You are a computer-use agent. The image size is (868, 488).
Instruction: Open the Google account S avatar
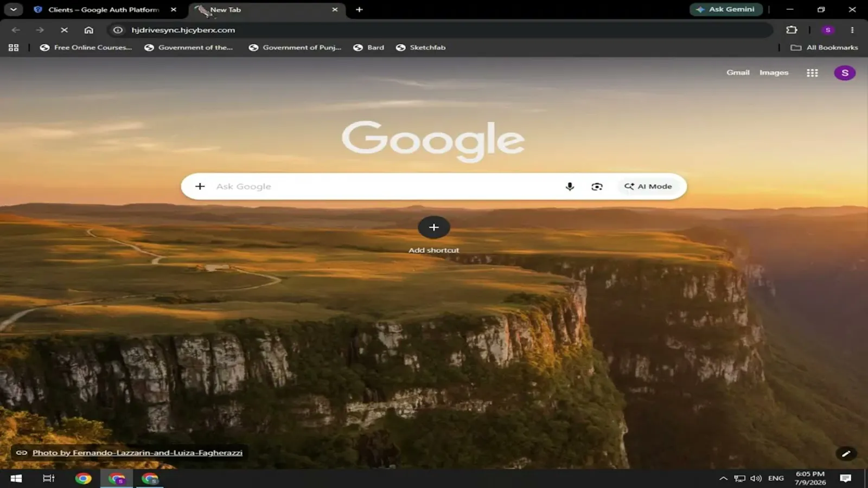click(x=845, y=73)
